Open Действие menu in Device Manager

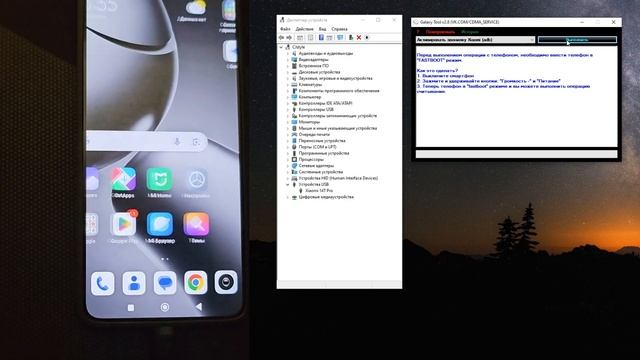pos(304,29)
